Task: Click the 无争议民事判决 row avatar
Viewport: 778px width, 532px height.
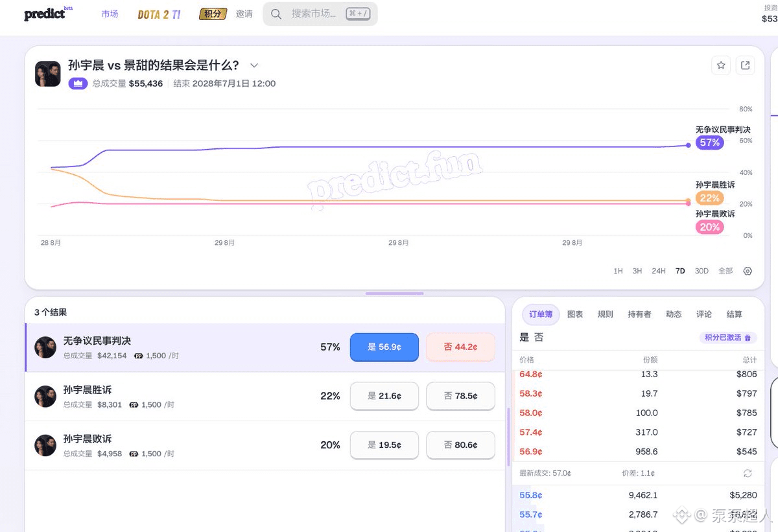Action: pos(45,347)
